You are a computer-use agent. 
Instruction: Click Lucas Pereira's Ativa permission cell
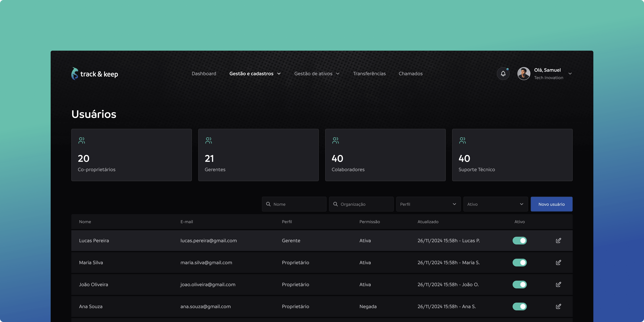[365, 240]
